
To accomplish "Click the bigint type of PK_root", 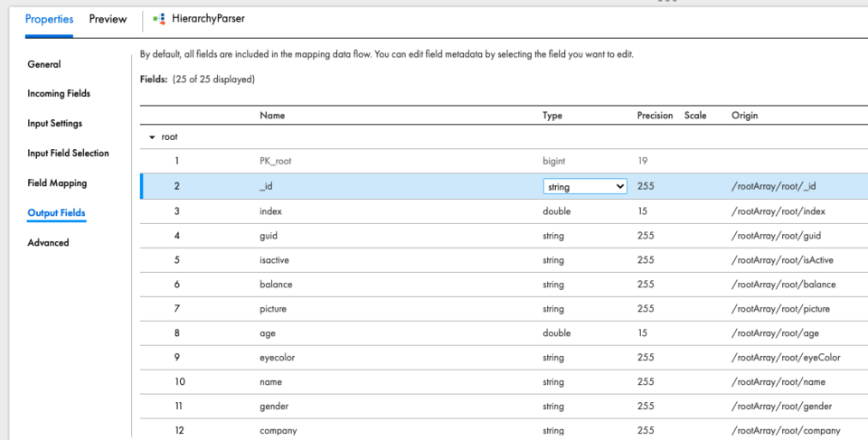I will (553, 161).
